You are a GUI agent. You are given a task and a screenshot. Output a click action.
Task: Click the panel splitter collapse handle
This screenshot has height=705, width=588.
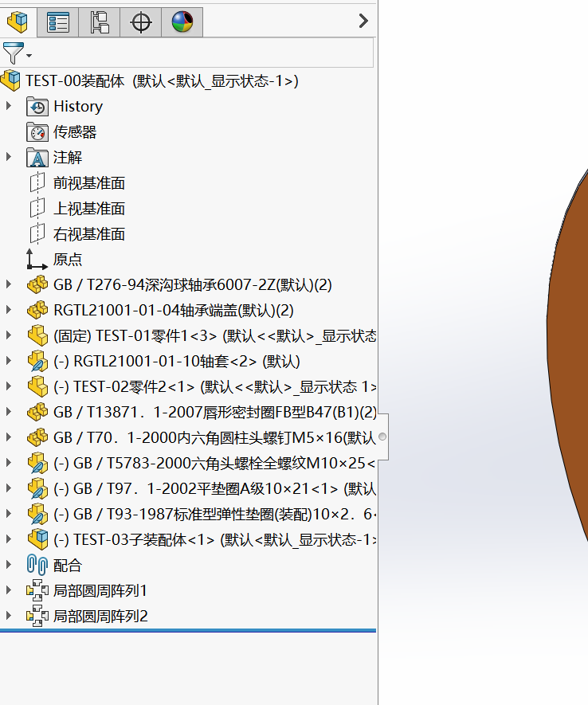(x=382, y=437)
